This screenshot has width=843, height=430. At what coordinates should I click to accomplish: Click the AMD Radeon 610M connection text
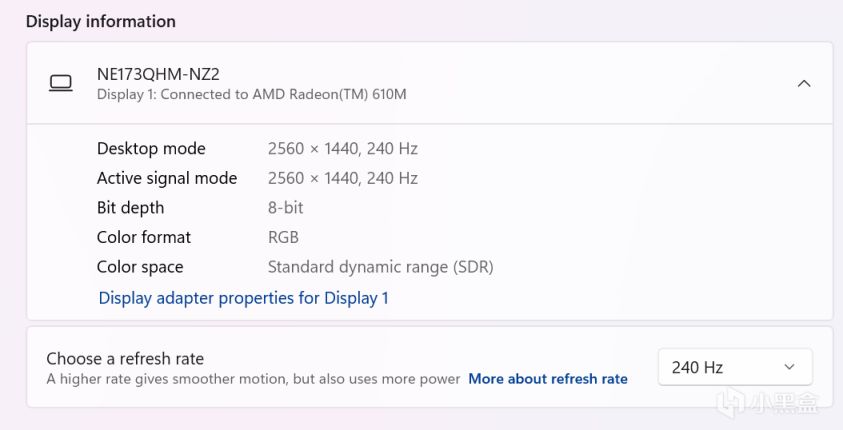tap(251, 95)
